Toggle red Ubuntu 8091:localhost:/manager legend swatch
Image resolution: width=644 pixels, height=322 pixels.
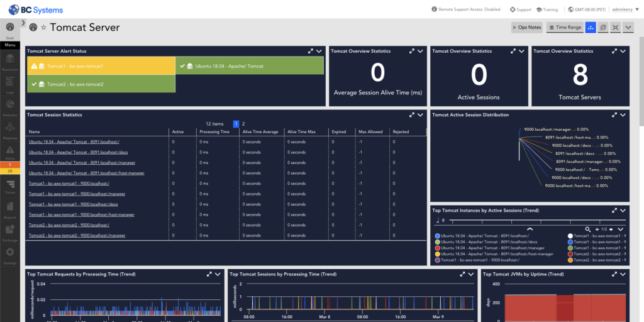coord(438,248)
